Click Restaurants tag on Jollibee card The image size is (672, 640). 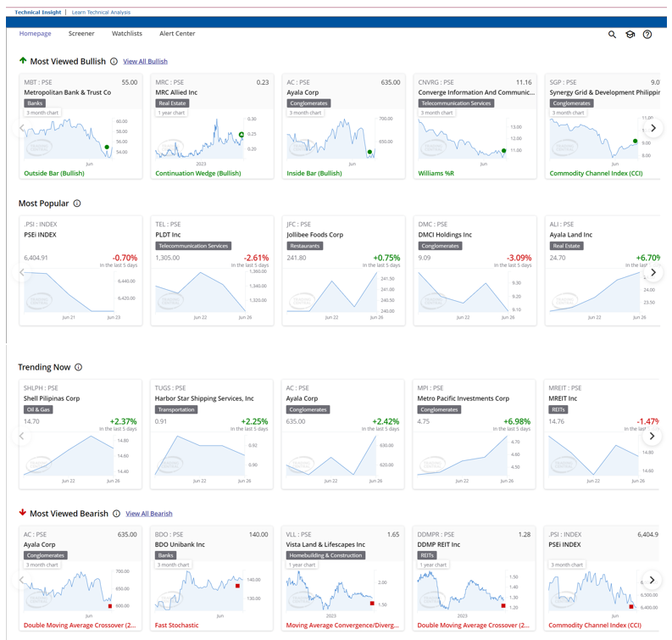pos(305,246)
